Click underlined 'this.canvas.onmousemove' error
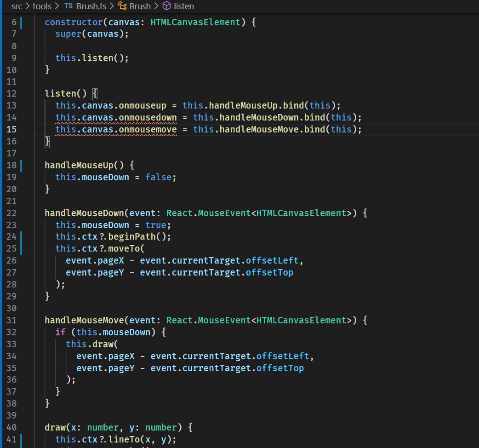Image resolution: width=479 pixels, height=448 pixels. [x=116, y=130]
